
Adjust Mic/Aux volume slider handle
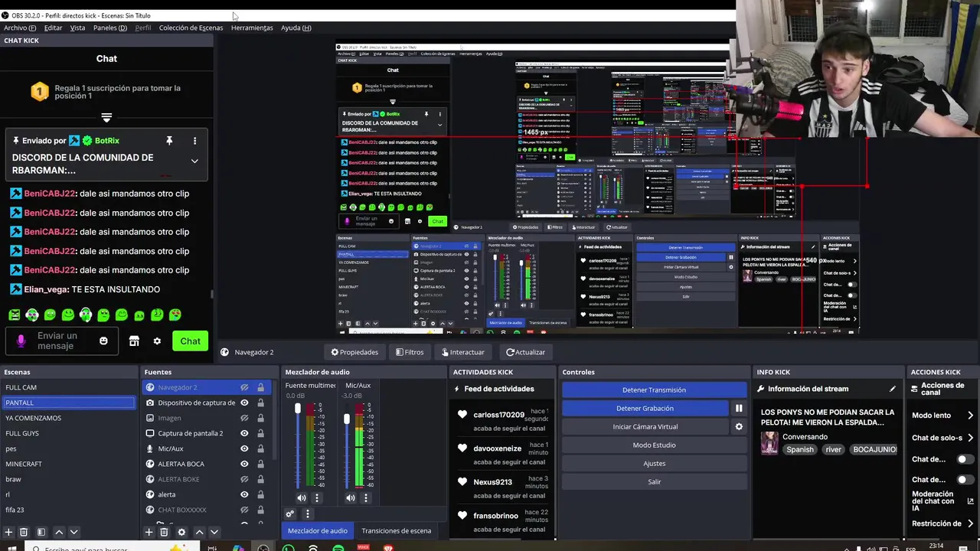[347, 419]
